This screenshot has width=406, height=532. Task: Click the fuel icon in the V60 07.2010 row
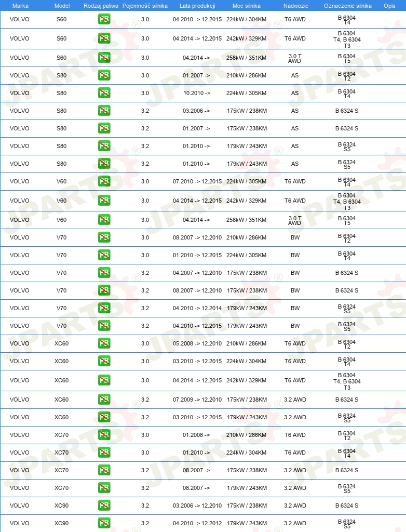click(104, 181)
